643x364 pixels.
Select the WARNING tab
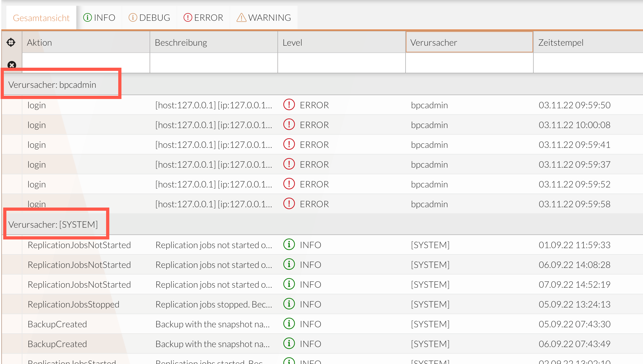264,18
